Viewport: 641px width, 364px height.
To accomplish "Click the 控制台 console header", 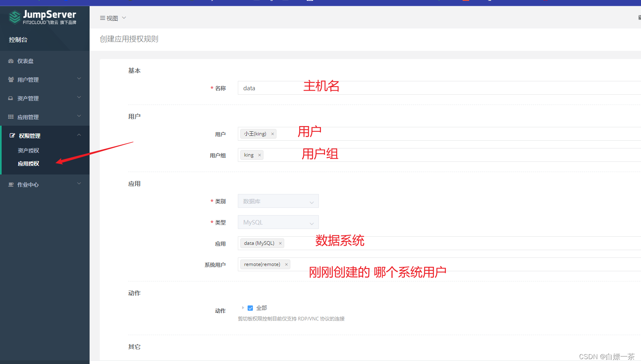I will pos(18,40).
